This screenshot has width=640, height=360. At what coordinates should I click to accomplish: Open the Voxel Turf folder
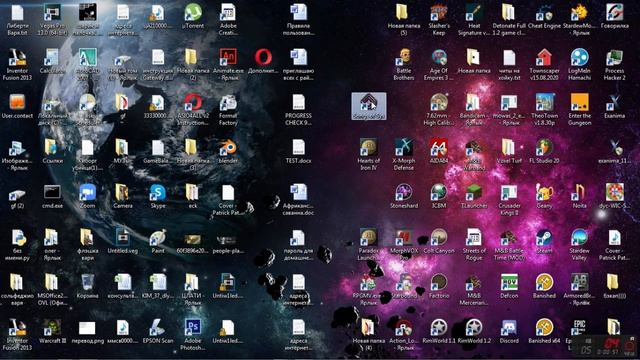click(x=509, y=151)
